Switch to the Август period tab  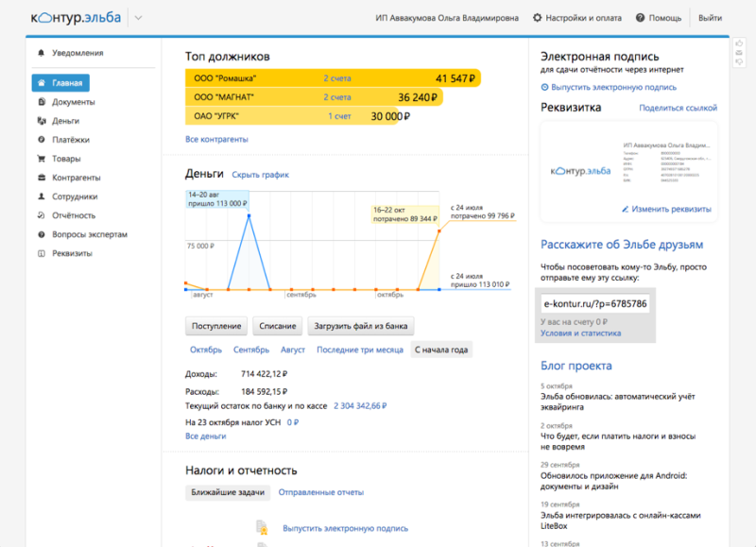[x=293, y=350]
